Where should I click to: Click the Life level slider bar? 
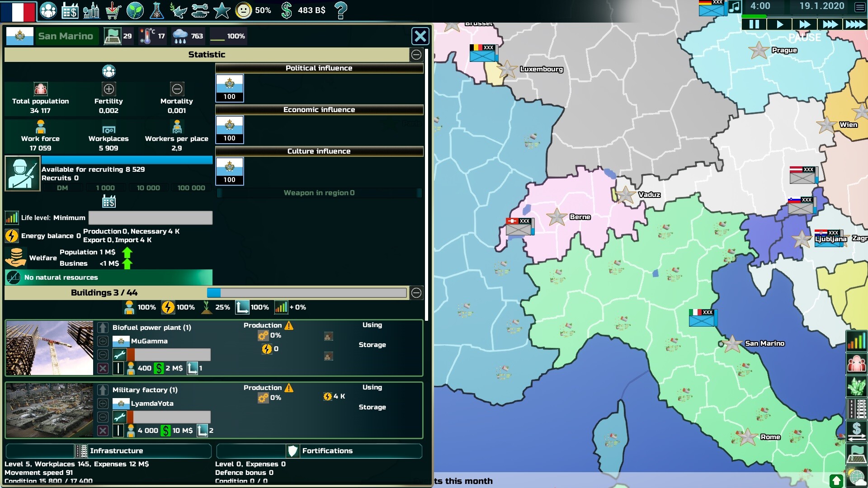coord(150,218)
